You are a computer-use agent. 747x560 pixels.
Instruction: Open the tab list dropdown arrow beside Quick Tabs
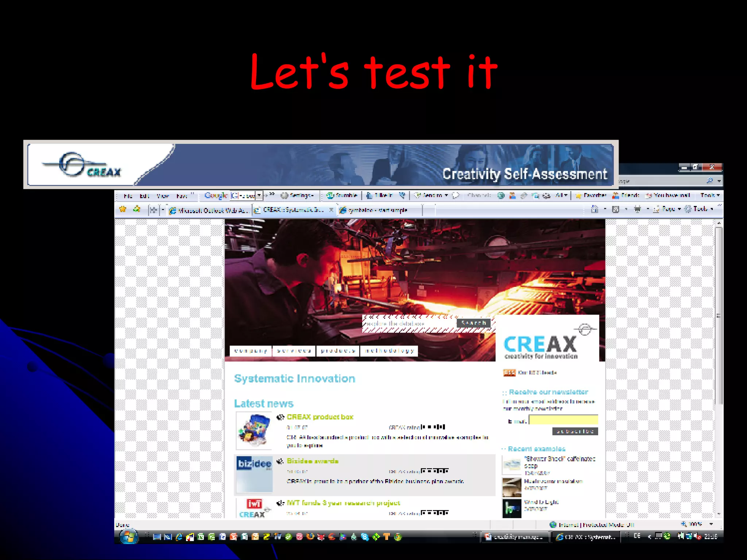(163, 210)
